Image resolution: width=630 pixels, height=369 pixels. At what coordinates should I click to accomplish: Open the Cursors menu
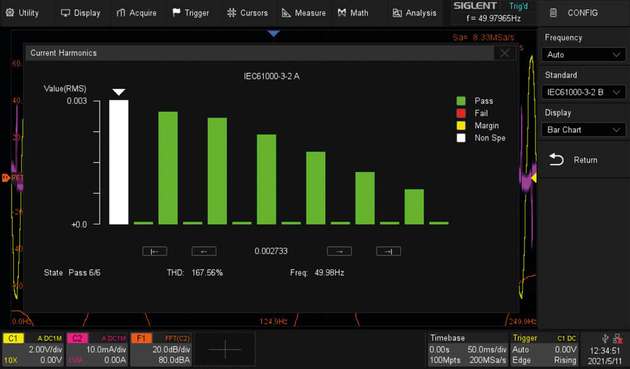coord(247,13)
